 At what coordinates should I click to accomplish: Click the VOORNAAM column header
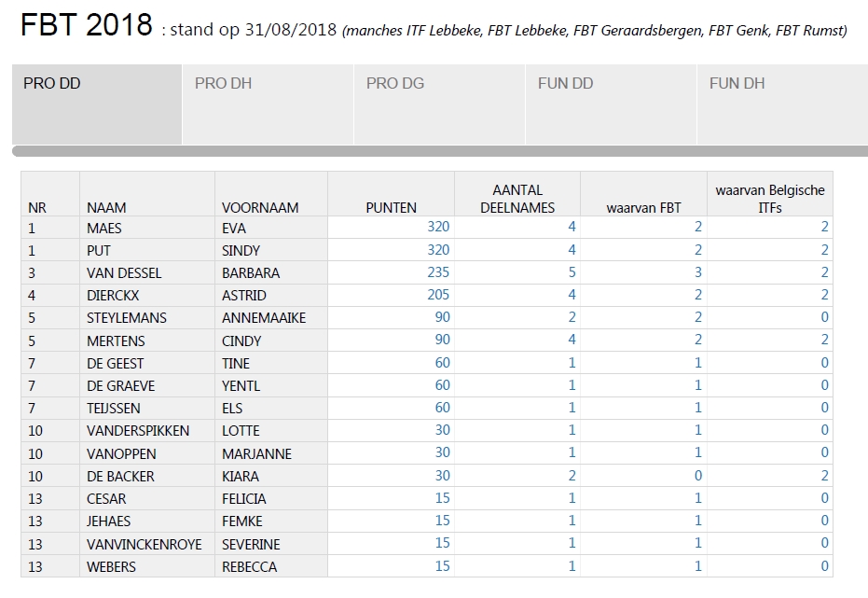(x=260, y=207)
